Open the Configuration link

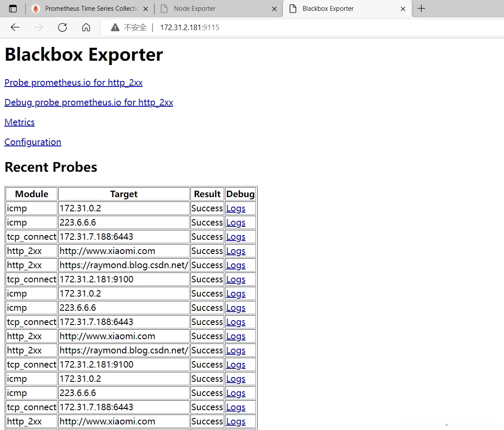coord(33,142)
